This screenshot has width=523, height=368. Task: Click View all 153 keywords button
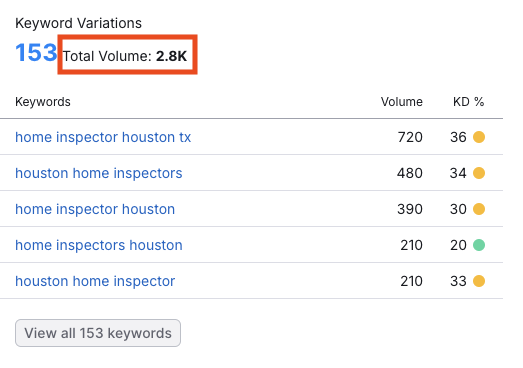click(x=98, y=333)
